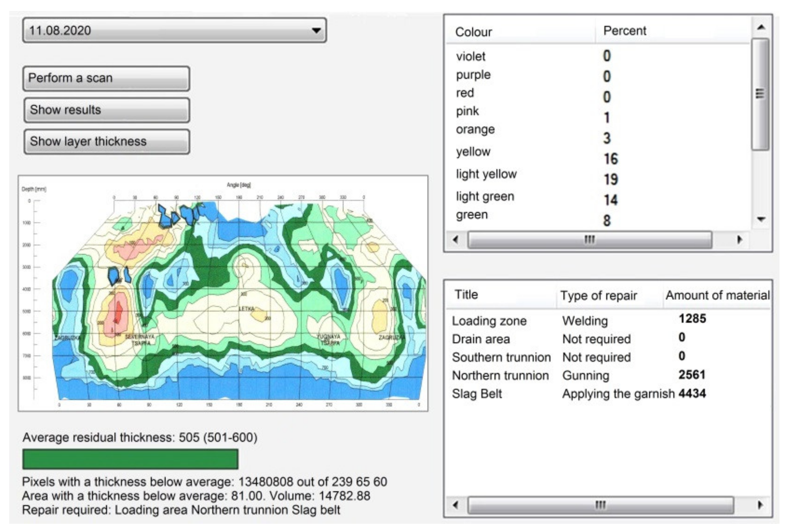Click the colour table's scroll right arrow
Image resolution: width=786 pixels, height=532 pixels.
[x=739, y=239]
